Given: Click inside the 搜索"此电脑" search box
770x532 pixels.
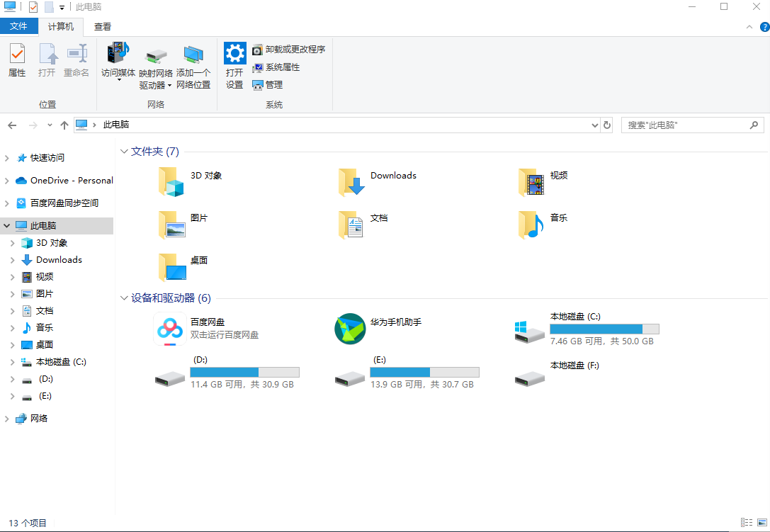Looking at the screenshot, I should click(680, 125).
